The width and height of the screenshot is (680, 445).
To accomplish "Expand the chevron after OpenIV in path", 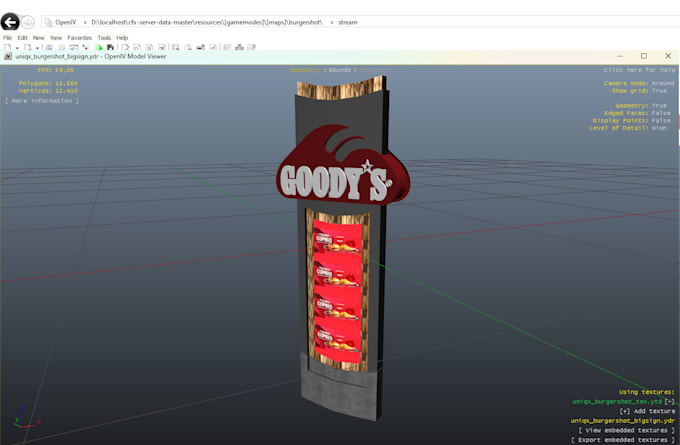I will tap(85, 22).
